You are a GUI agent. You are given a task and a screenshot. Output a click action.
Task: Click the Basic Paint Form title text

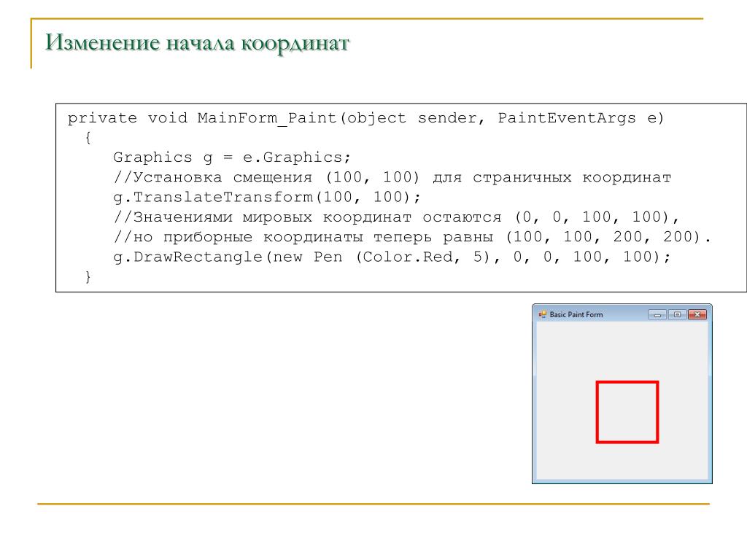576,315
